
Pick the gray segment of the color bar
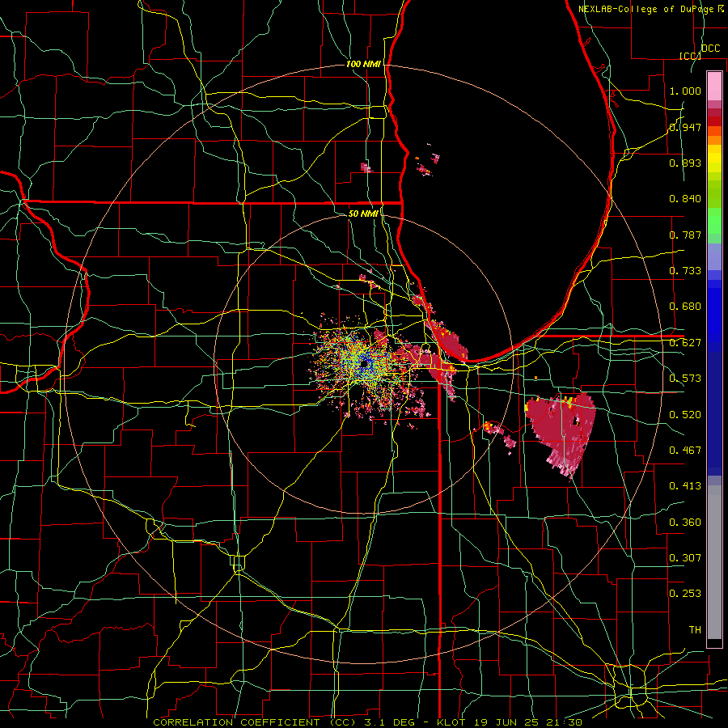point(714,563)
